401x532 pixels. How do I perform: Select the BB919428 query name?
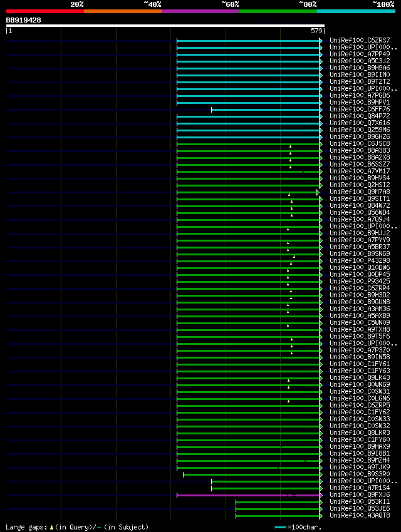[x=23, y=20]
